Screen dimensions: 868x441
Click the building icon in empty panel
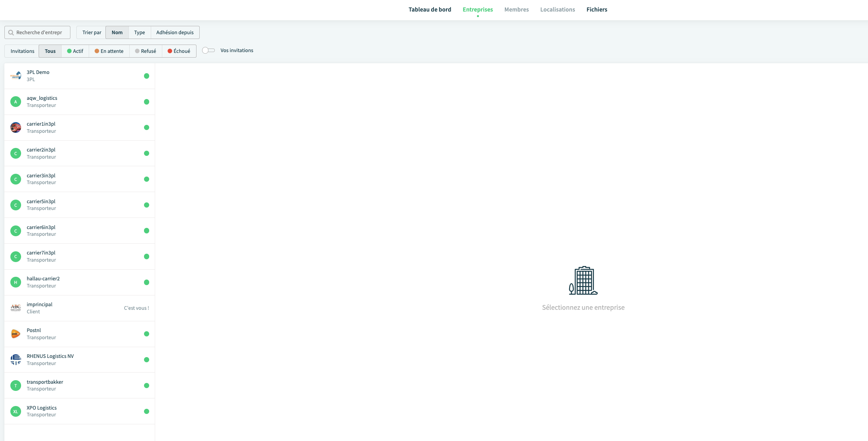583,281
